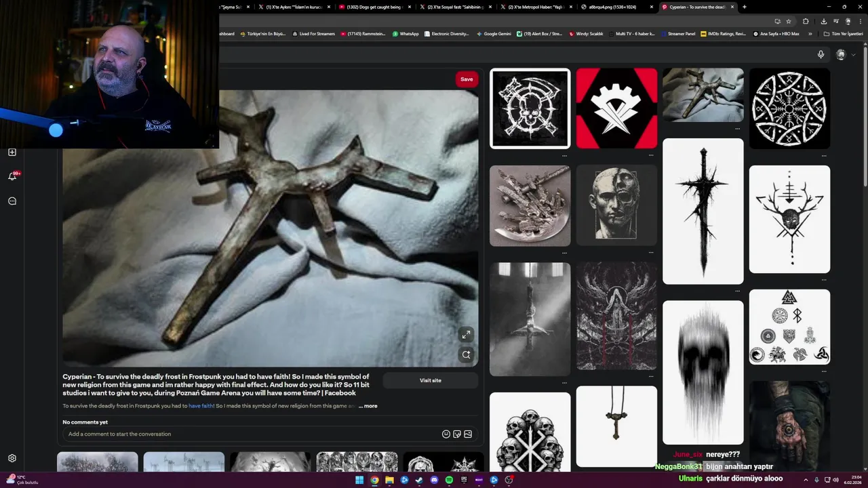Expand the accounts dropdown chevron beside avatar

click(x=853, y=55)
